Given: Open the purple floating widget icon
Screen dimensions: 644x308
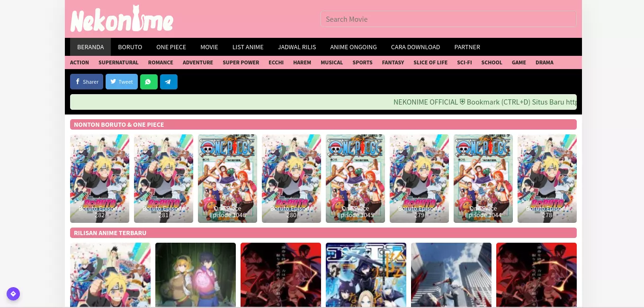Looking at the screenshot, I should (x=13, y=294).
